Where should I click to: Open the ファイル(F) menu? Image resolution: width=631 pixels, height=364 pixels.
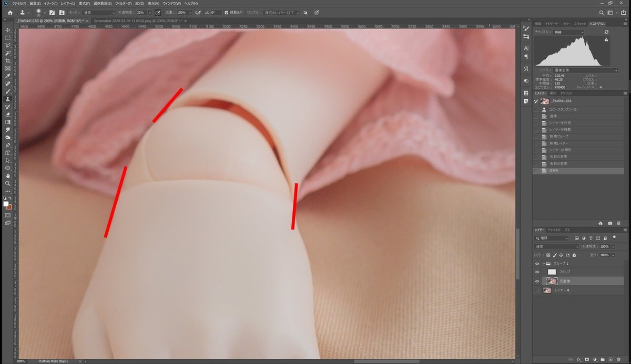pos(19,3)
